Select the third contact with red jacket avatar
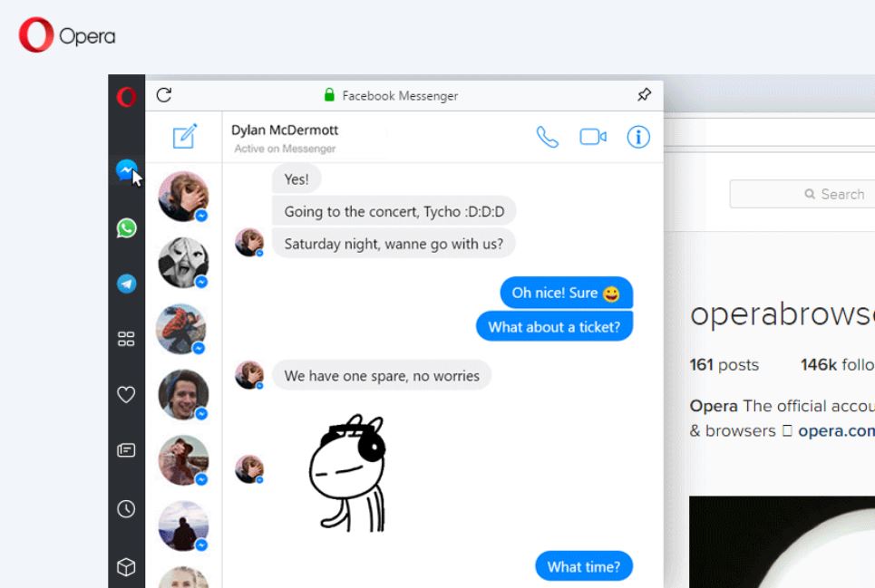The image size is (875, 588). coord(180,328)
